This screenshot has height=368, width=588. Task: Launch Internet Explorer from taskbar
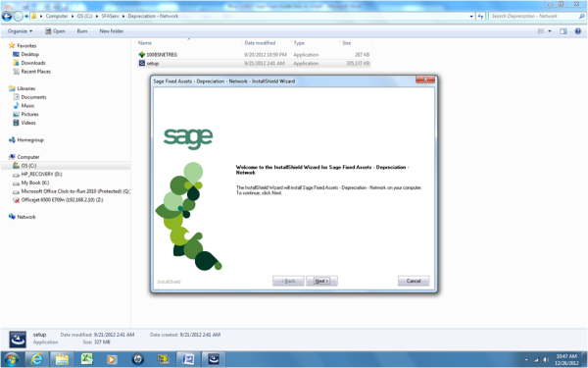[36, 359]
